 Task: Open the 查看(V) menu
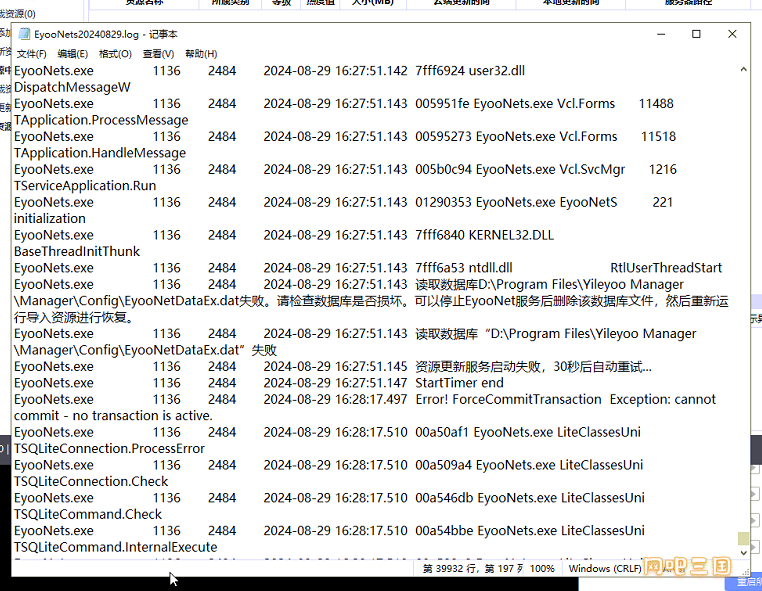click(158, 54)
